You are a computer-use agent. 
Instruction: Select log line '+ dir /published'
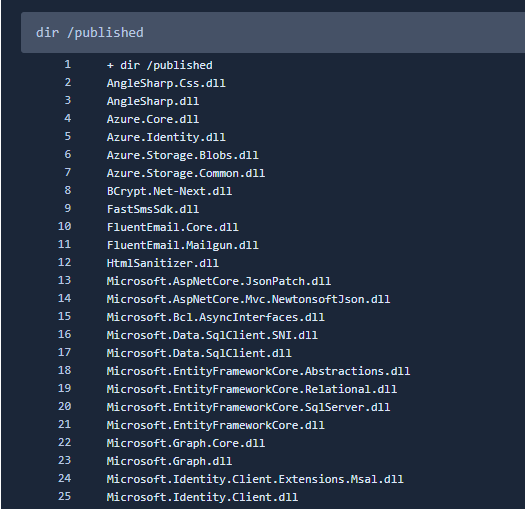(159, 65)
